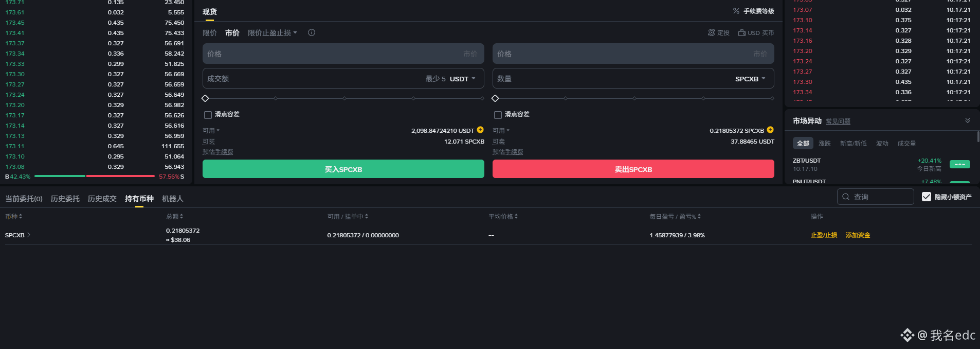Open SPCXB unit dropdown in 数量 field

[x=751, y=79]
